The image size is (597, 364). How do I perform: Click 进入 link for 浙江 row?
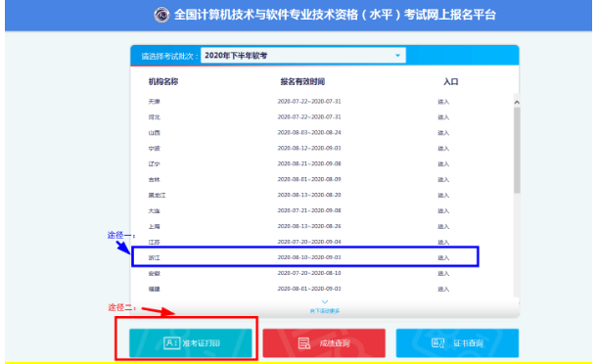point(443,257)
